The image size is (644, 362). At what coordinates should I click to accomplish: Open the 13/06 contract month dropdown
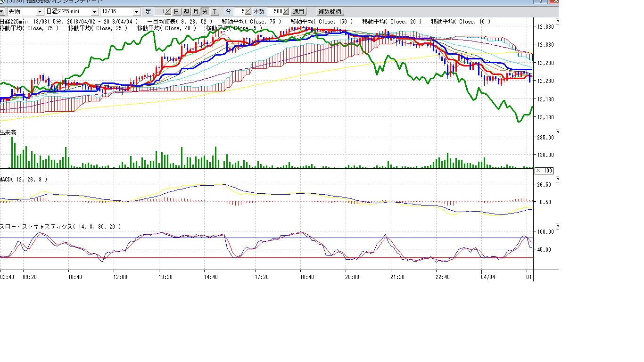tap(137, 11)
